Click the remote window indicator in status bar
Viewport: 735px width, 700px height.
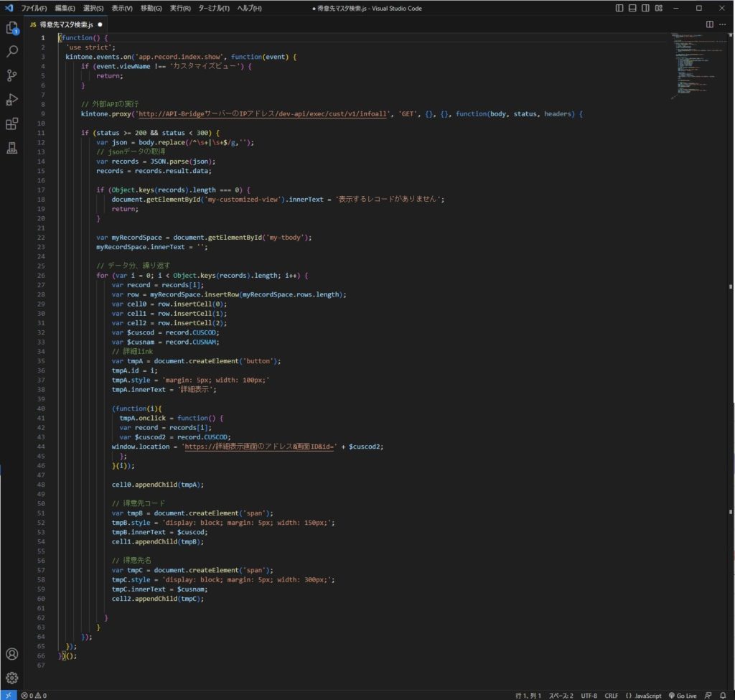click(9, 695)
